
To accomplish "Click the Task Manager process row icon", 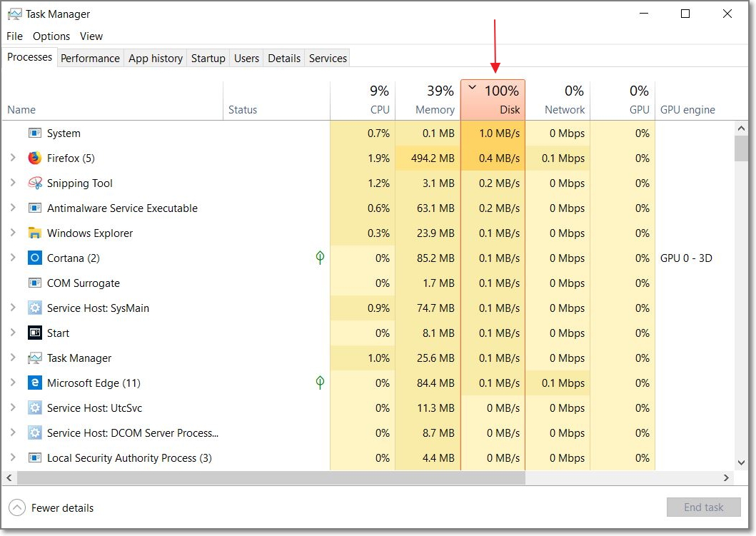I will tap(35, 358).
